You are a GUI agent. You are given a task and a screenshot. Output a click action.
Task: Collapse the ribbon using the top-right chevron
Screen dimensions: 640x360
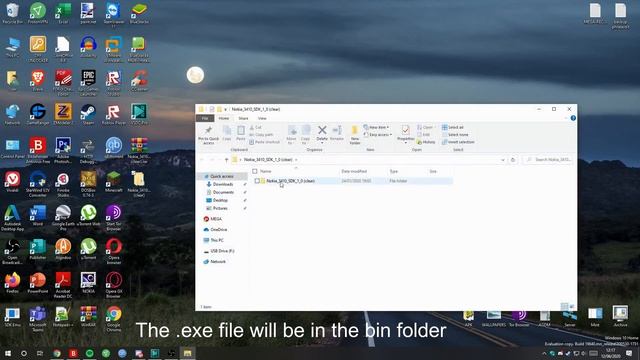[x=566, y=118]
